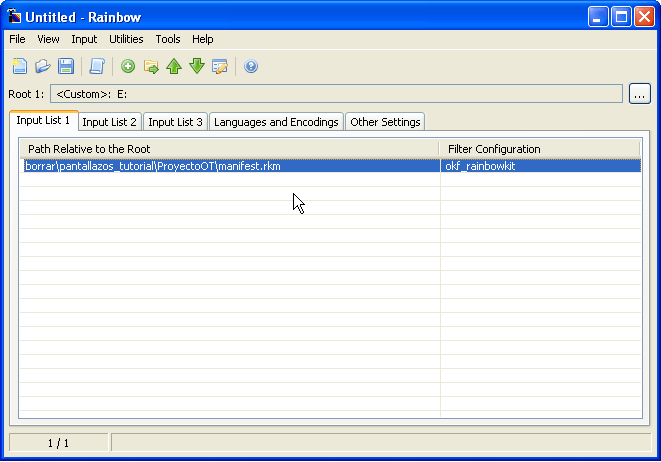661x462 pixels.
Task: Open the Utilities menu
Action: [126, 39]
